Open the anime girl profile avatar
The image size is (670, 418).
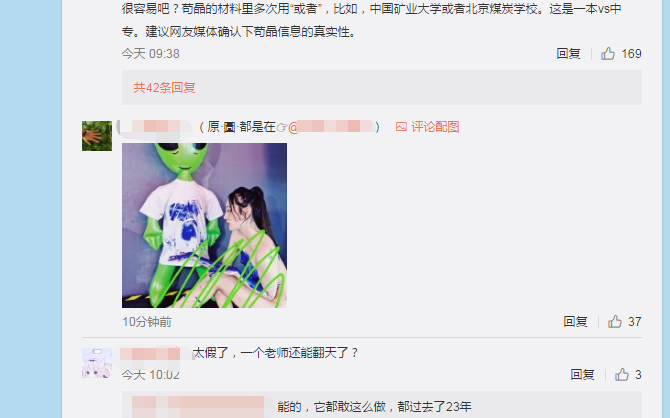point(97,363)
